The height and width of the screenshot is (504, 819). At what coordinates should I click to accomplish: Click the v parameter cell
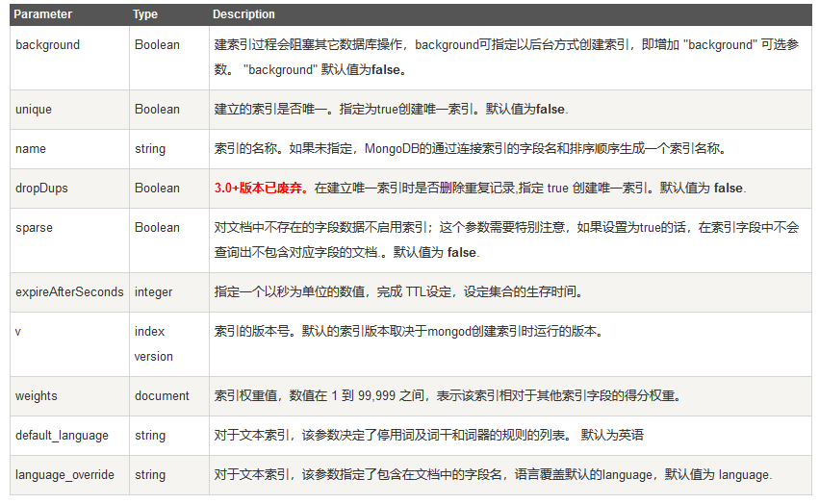pyautogui.click(x=18, y=331)
